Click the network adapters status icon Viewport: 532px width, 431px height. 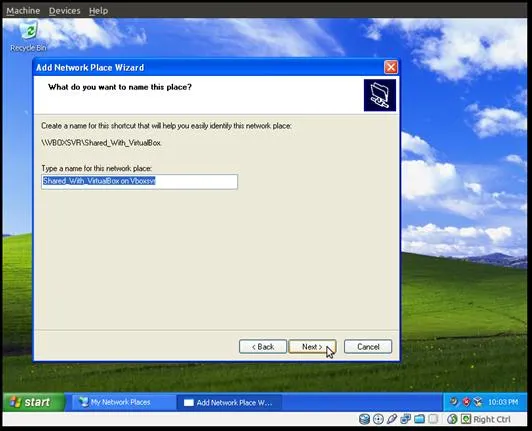coord(405,419)
